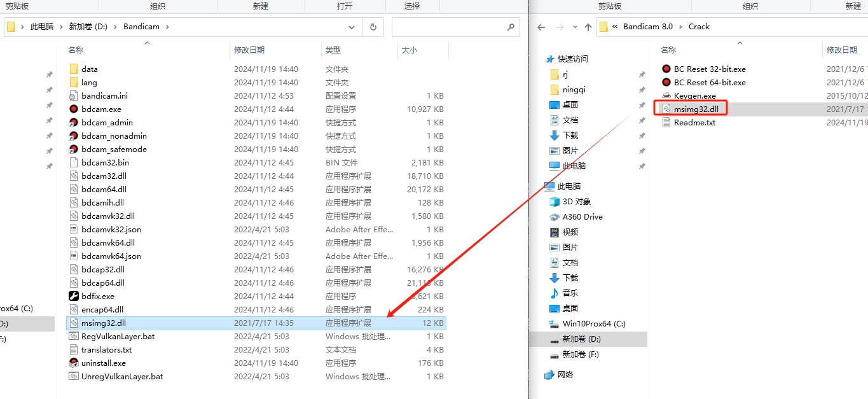
Task: Select the msimg32.dll row in Bandicam folder
Action: [256, 323]
